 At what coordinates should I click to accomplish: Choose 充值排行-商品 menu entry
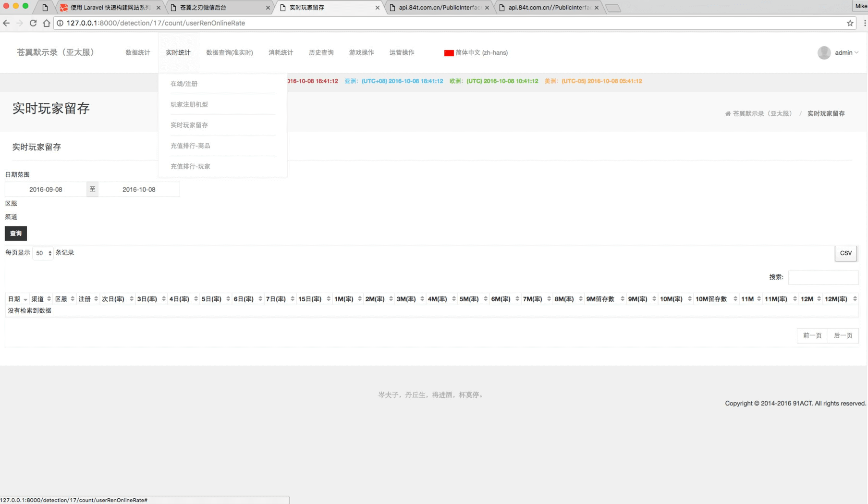(x=190, y=146)
